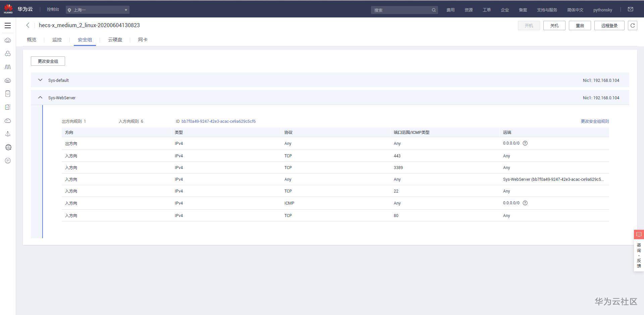Click the 控制台 console link
The width and height of the screenshot is (644, 315).
[53, 9]
